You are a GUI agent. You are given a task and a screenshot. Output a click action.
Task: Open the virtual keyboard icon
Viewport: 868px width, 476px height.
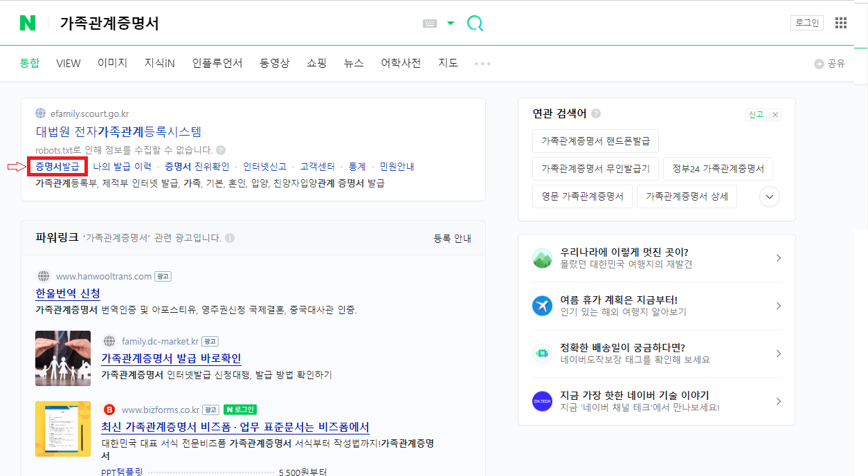click(x=430, y=24)
